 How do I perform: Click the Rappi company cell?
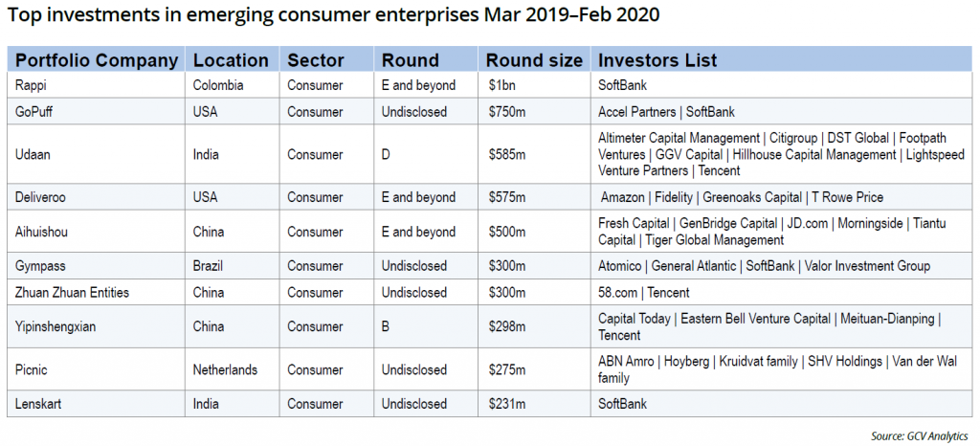32,85
